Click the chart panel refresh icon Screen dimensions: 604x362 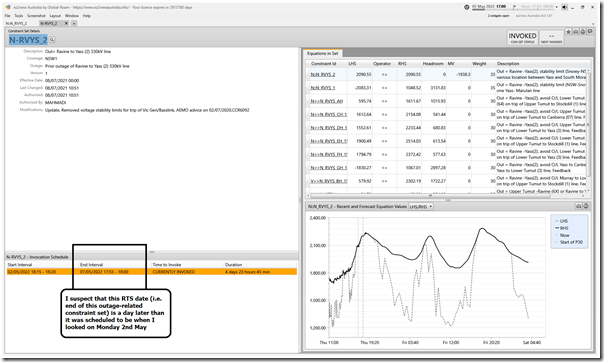pyautogui.click(x=586, y=206)
